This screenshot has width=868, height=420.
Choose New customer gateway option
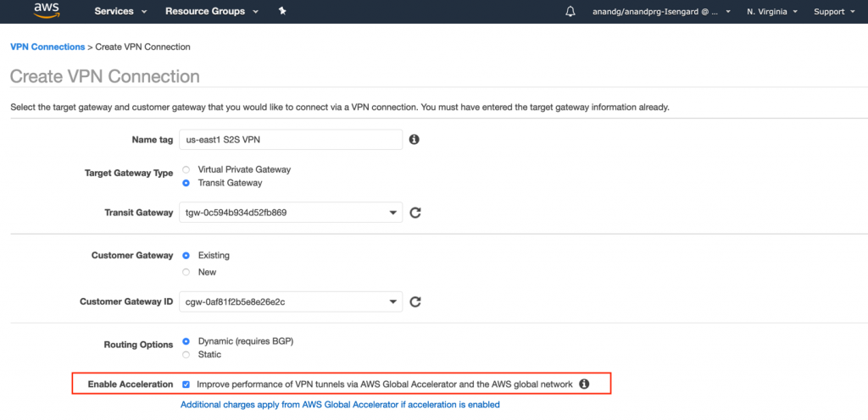click(186, 272)
